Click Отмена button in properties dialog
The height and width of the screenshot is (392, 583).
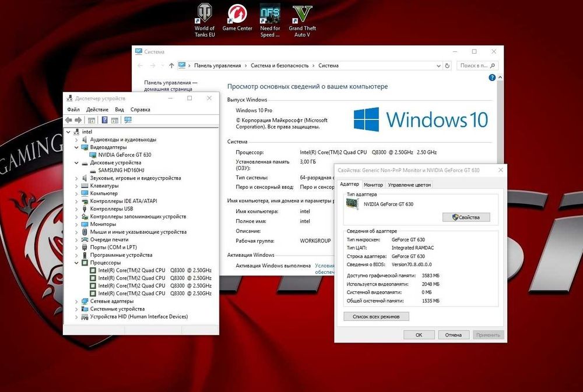[453, 335]
